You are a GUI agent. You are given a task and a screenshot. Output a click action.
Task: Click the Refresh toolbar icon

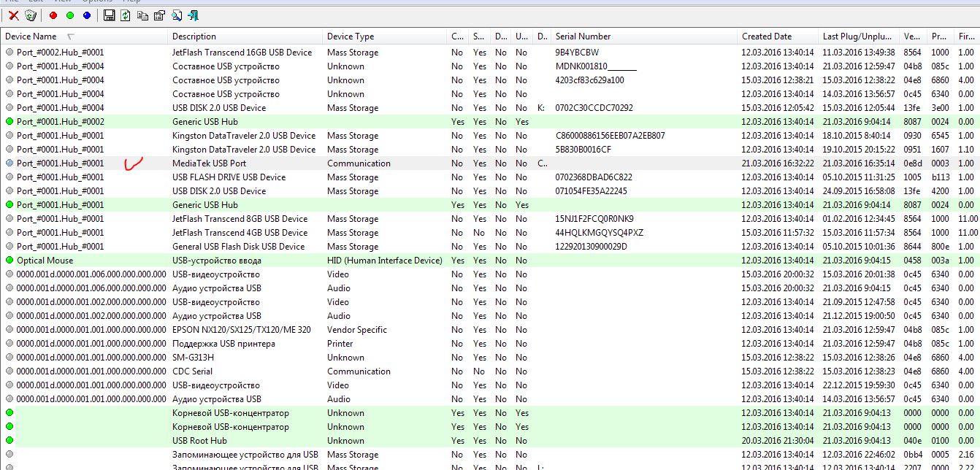pos(126,15)
